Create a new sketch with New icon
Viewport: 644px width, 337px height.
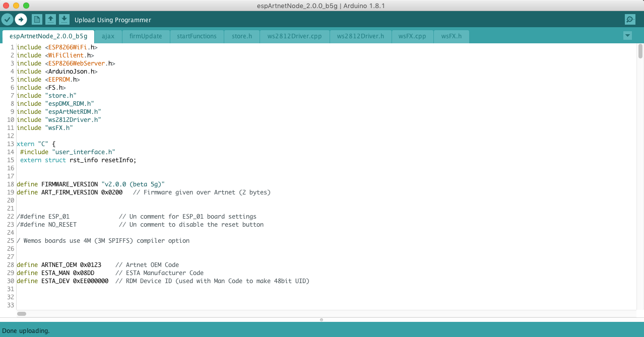pos(37,20)
